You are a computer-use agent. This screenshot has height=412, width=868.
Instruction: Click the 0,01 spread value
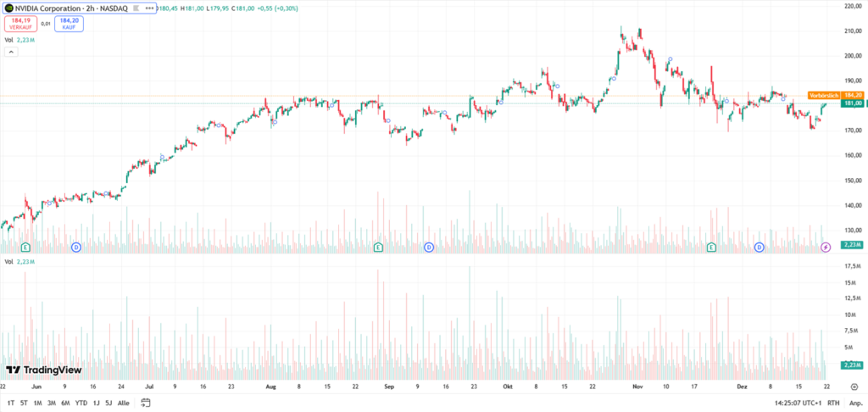pyautogui.click(x=46, y=24)
